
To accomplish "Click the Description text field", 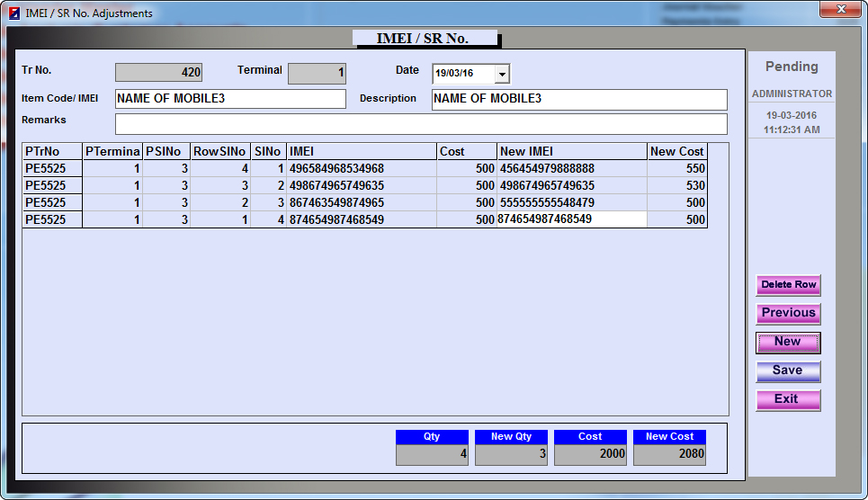I will coord(579,99).
